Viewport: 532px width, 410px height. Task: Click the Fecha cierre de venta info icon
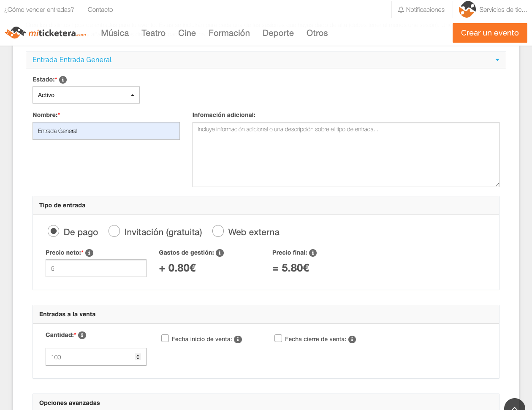tap(352, 339)
